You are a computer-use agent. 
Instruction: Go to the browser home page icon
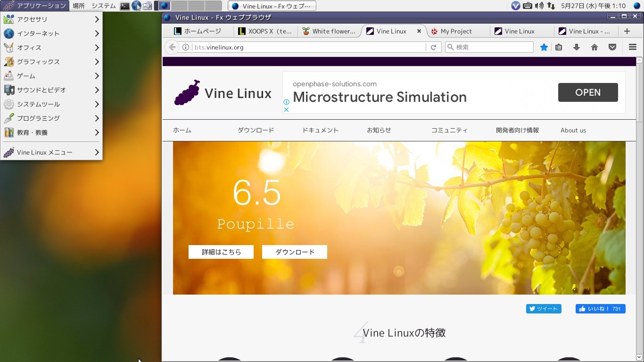pos(594,47)
